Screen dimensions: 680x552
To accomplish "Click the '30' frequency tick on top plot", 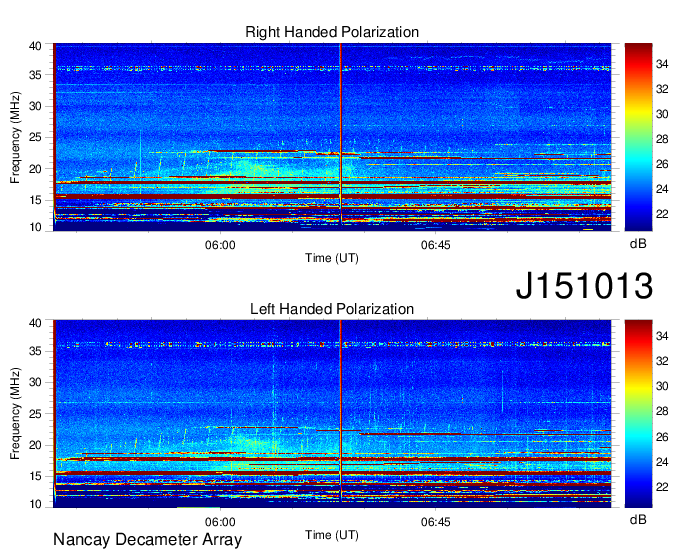I will 36,106.
